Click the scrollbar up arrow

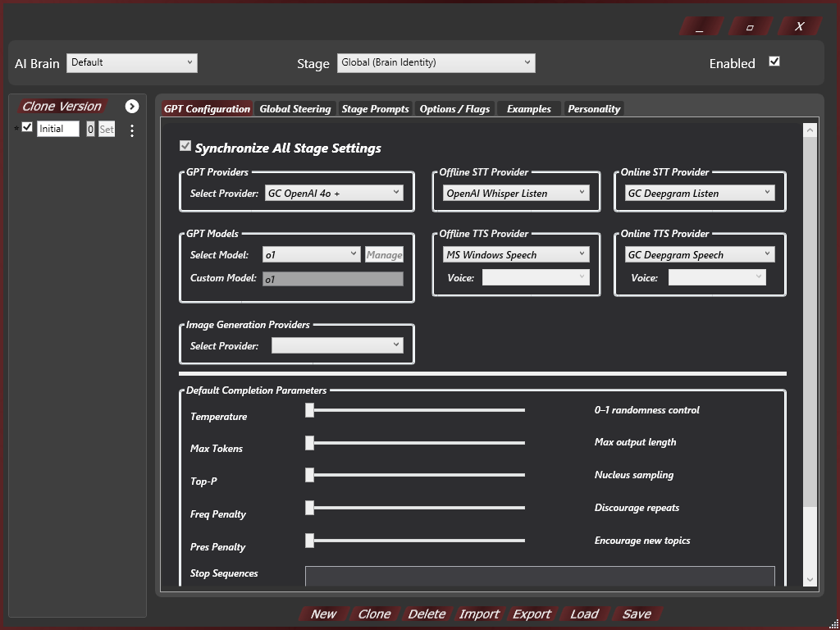click(x=810, y=130)
